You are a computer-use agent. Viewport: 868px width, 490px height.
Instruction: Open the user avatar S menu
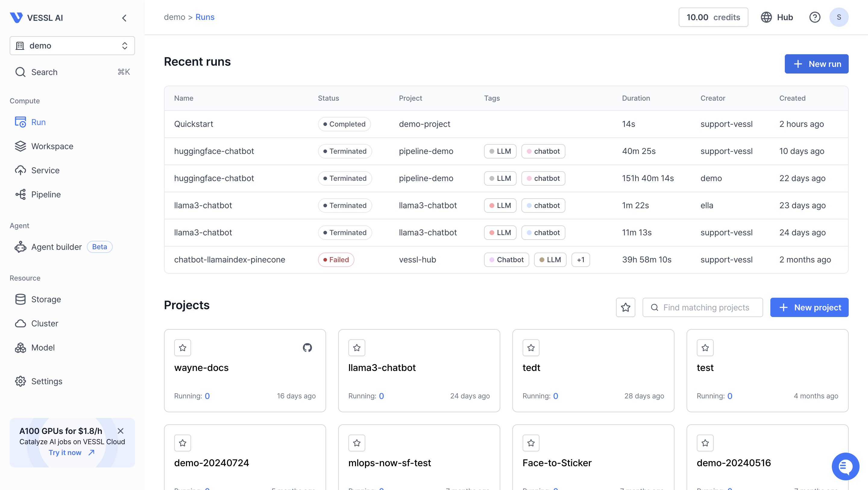pyautogui.click(x=839, y=17)
